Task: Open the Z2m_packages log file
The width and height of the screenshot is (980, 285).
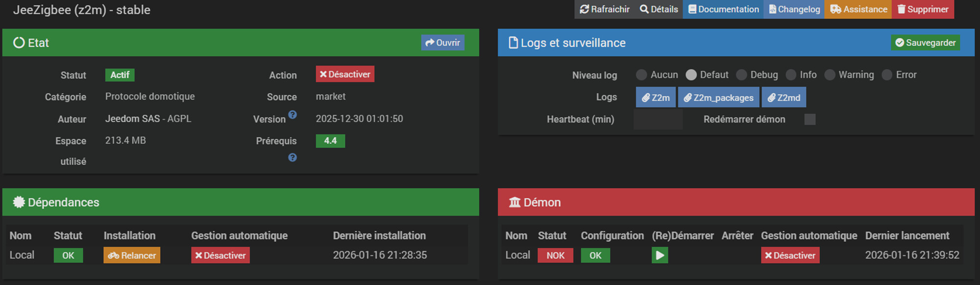Action: [718, 97]
